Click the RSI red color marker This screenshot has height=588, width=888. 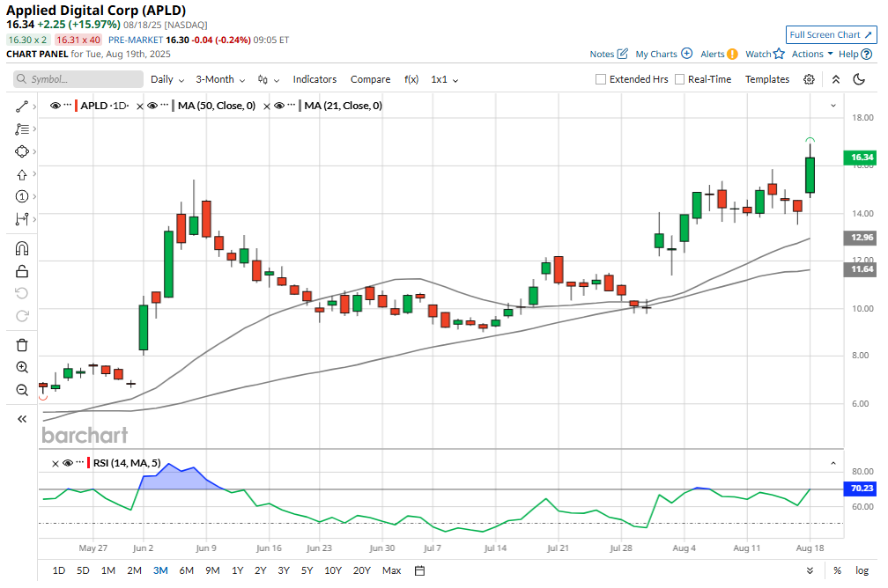click(x=88, y=463)
